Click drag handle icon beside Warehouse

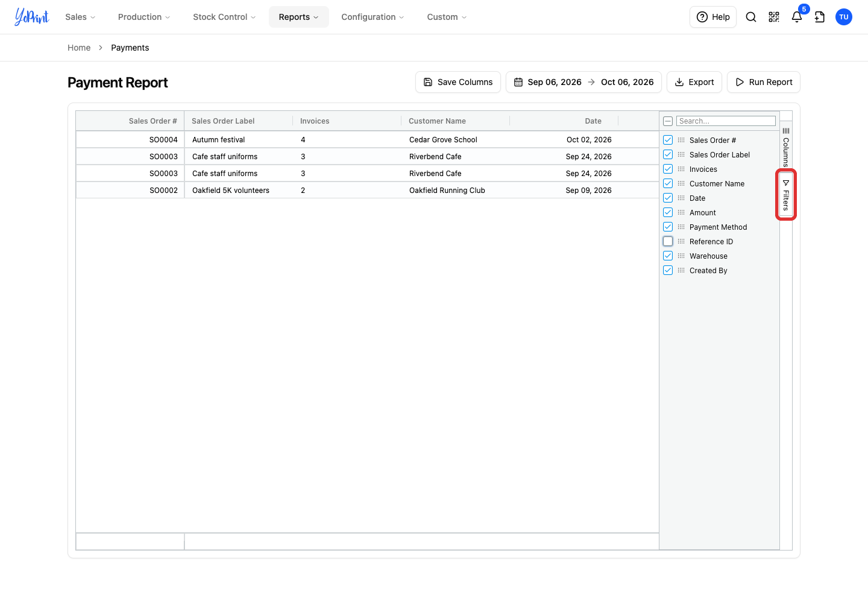coord(681,256)
